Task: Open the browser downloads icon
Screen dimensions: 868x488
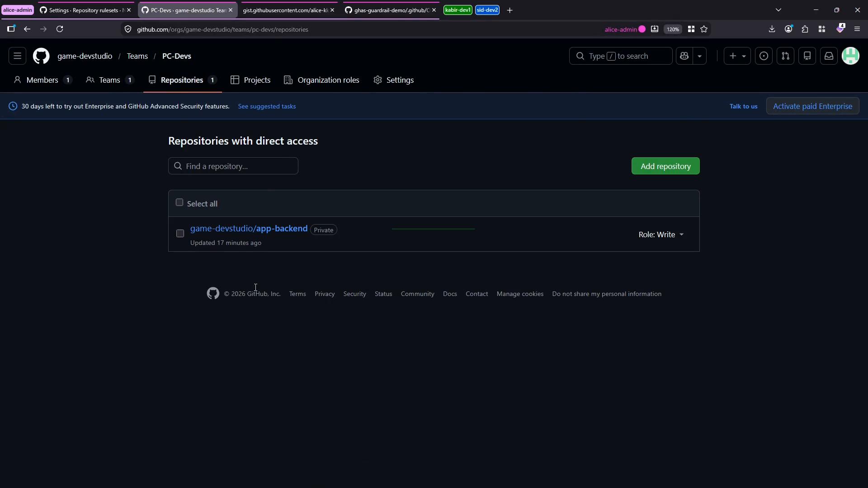Action: pos(772,29)
